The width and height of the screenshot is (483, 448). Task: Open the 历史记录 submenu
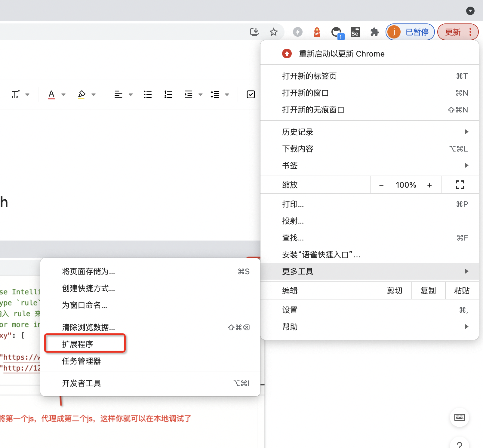tap(369, 132)
